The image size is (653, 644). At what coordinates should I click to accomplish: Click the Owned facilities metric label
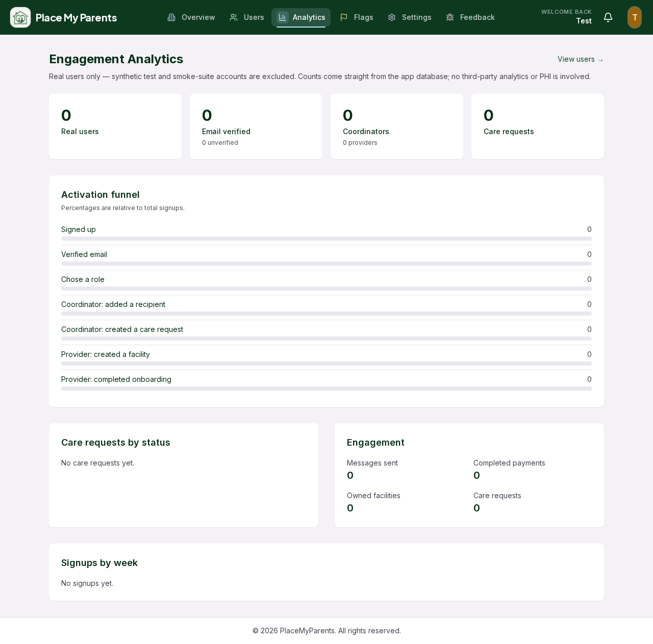(373, 496)
